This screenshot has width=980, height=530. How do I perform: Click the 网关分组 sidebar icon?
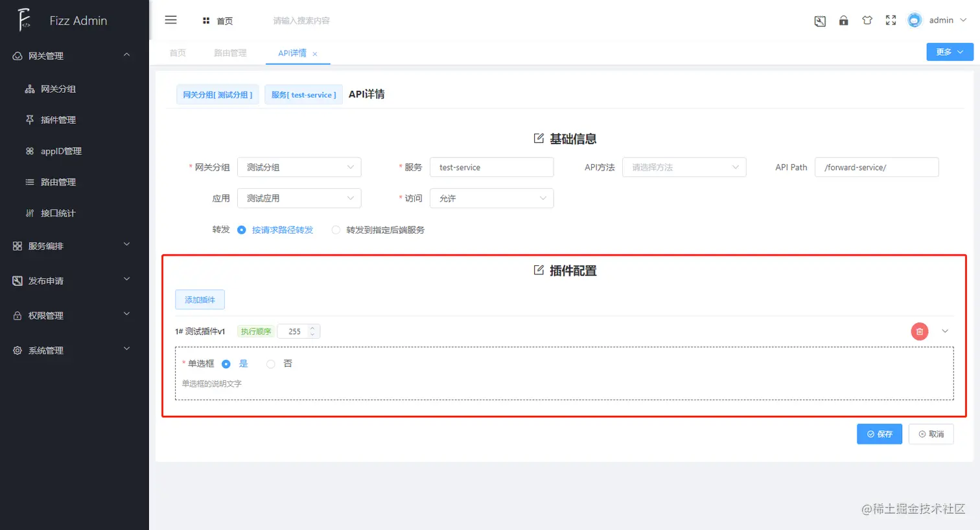(x=30, y=89)
